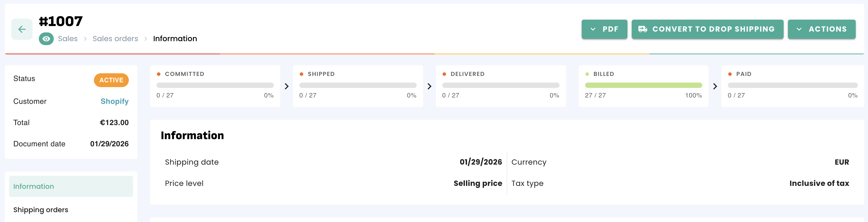This screenshot has width=868, height=222.
Task: Expand the Actions dropdown
Action: pos(821,29)
